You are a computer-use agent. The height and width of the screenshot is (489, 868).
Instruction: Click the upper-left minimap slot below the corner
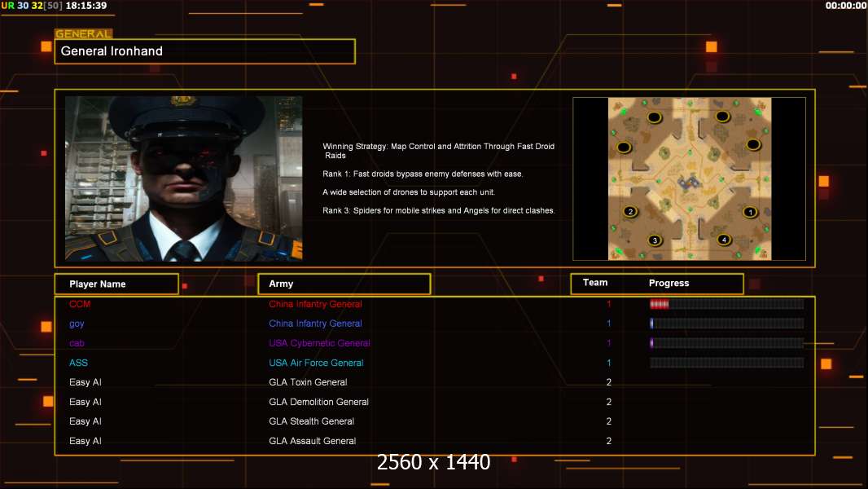pyautogui.click(x=624, y=148)
